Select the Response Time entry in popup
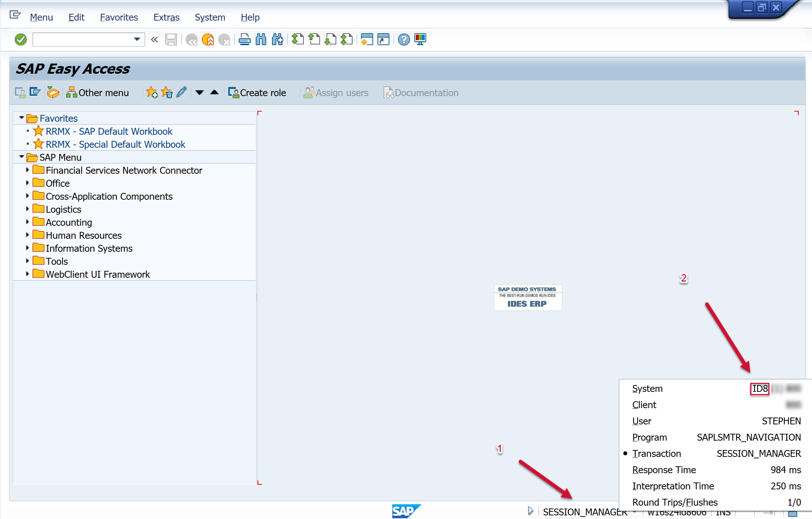Viewport: 812px width, 519px height. click(664, 470)
